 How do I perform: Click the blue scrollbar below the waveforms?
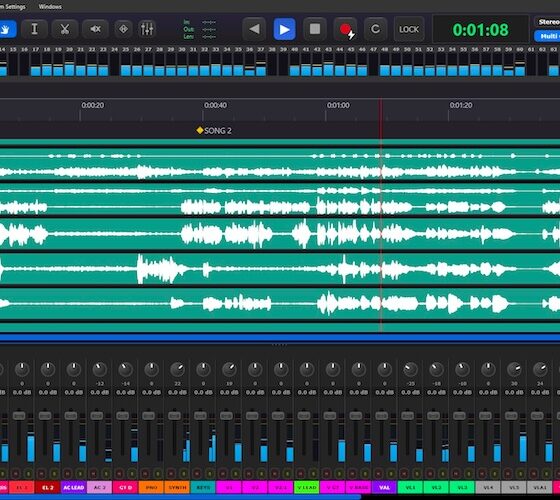(x=280, y=338)
